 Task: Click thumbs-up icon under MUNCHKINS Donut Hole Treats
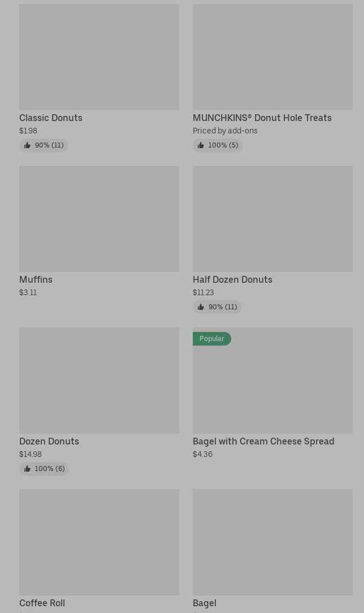[x=201, y=145]
